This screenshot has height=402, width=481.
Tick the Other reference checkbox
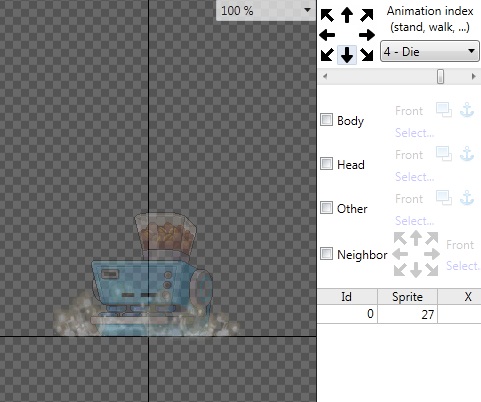(x=326, y=208)
